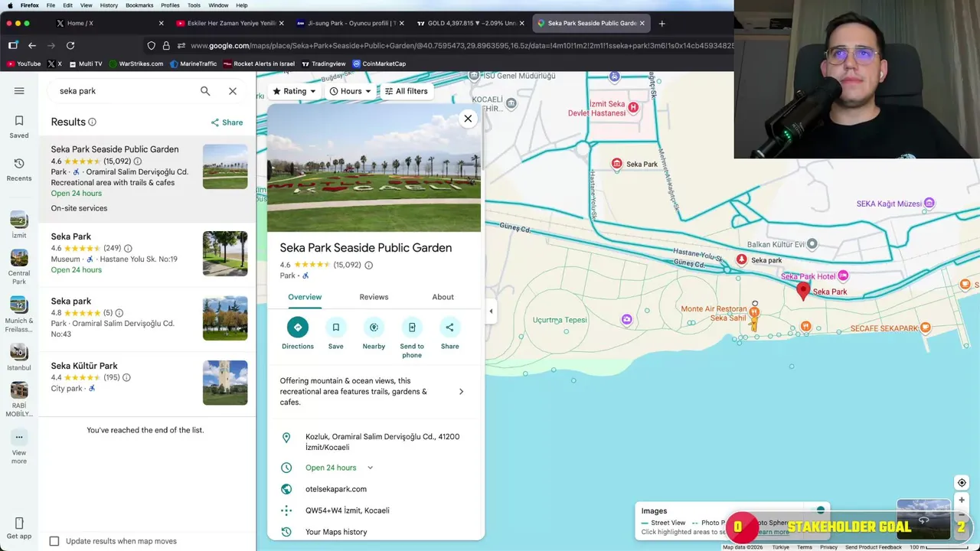Switch to the About tab
This screenshot has height=551, width=980.
point(443,297)
